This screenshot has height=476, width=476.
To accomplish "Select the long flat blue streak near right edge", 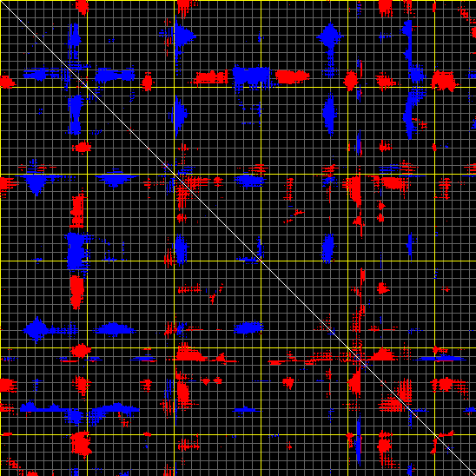I will [441, 359].
